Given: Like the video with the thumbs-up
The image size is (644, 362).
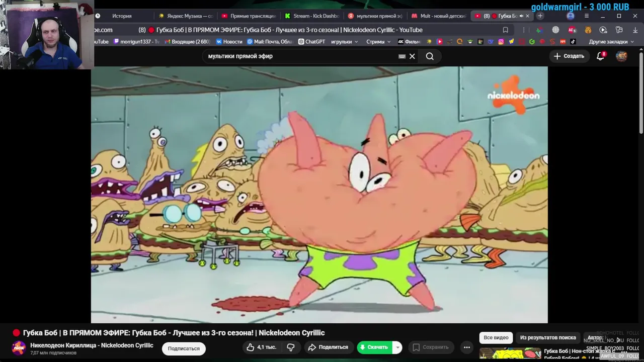Looking at the screenshot, I should 261,347.
